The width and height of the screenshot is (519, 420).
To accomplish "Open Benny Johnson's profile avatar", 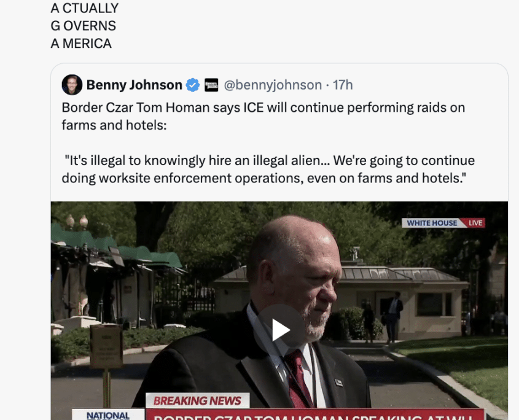I will coord(72,85).
